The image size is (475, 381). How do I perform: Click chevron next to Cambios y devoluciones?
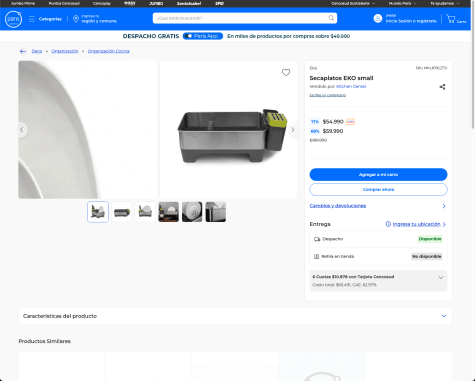tap(444, 206)
